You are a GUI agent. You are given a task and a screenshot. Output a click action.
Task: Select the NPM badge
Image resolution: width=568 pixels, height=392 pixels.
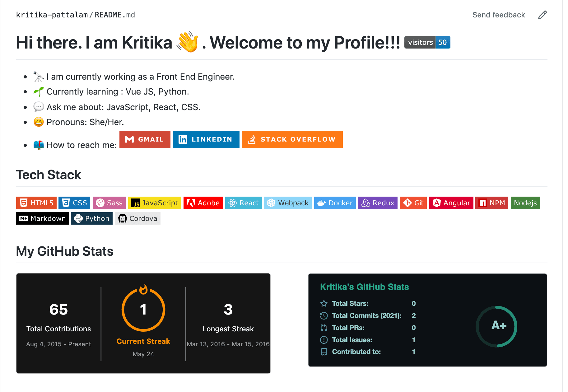click(x=491, y=203)
